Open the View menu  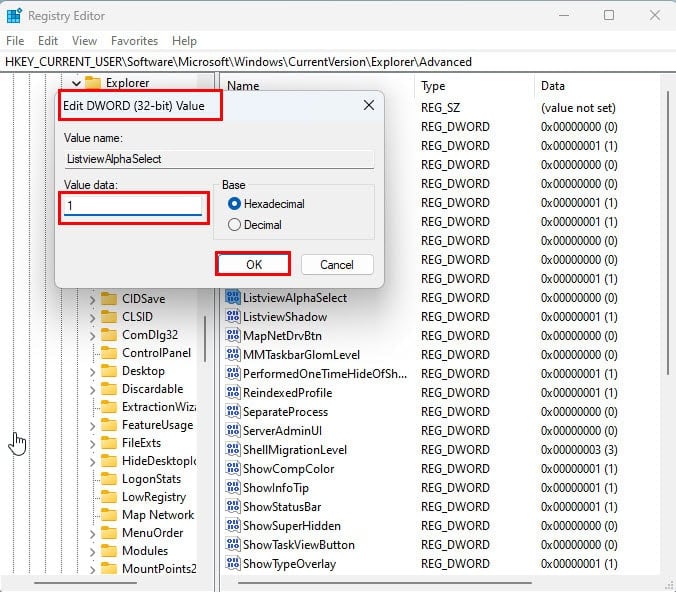point(84,41)
